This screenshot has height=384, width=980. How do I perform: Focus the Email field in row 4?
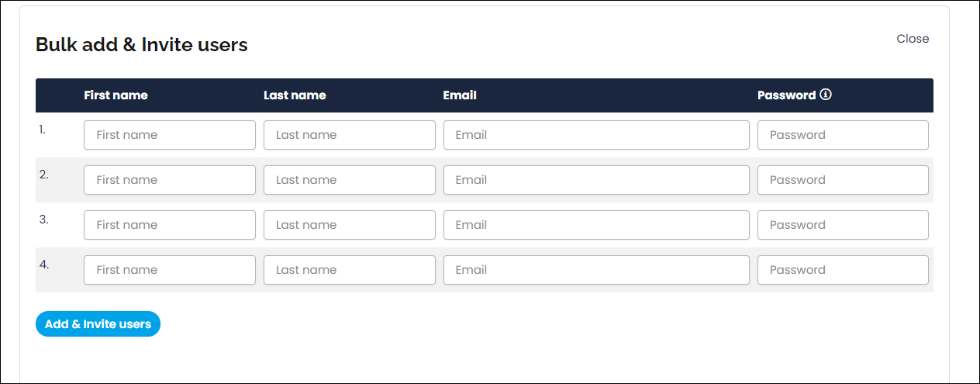point(595,270)
